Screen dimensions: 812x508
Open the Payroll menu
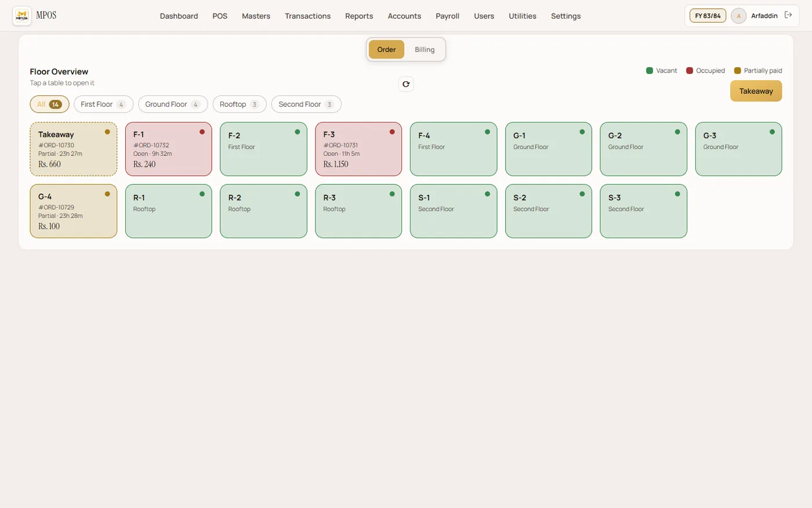click(447, 16)
